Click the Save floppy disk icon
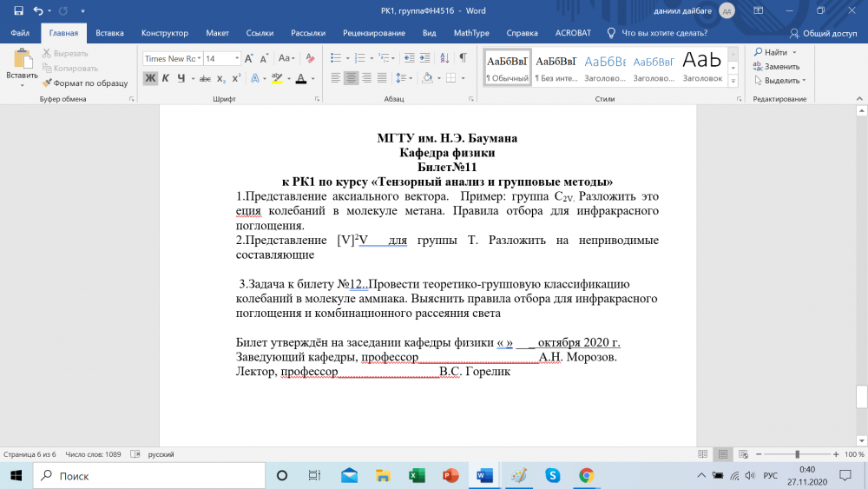Image resolution: width=868 pixels, height=489 pixels. click(18, 10)
